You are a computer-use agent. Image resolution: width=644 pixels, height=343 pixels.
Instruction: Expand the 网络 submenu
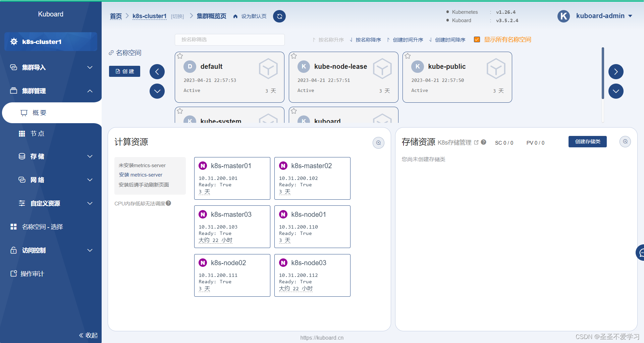tap(51, 180)
